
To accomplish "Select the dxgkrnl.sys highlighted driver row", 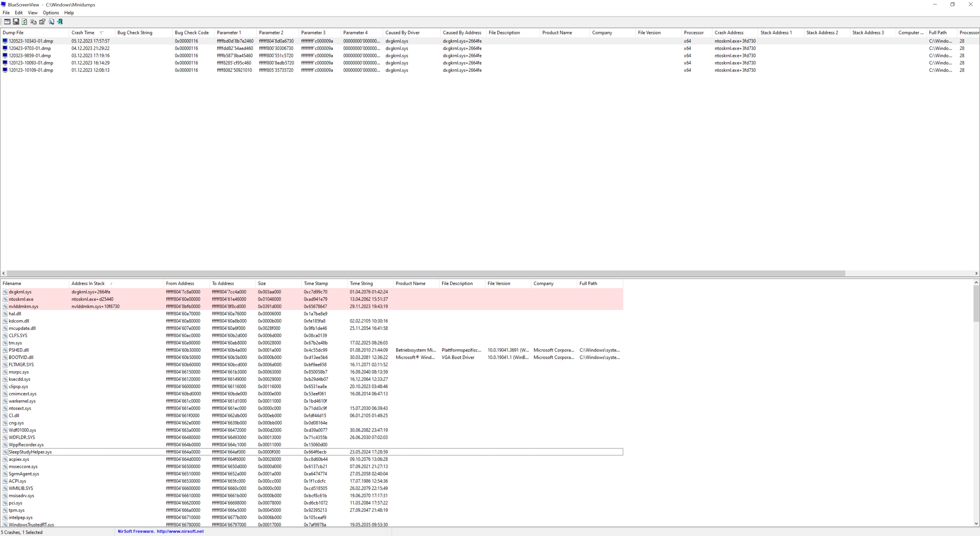I will [x=20, y=292].
